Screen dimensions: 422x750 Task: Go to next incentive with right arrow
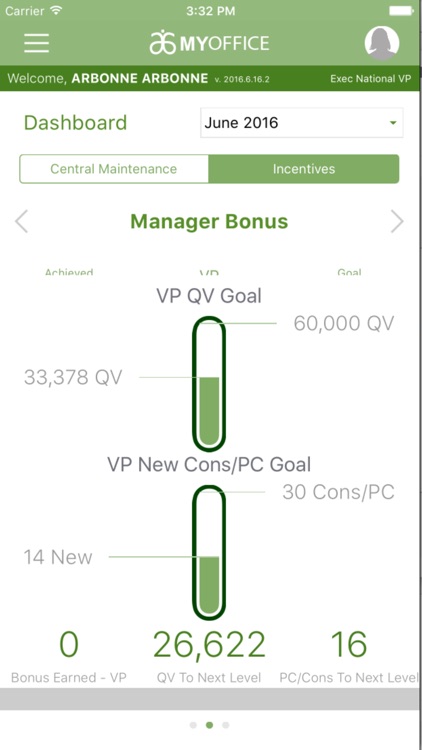tap(397, 221)
